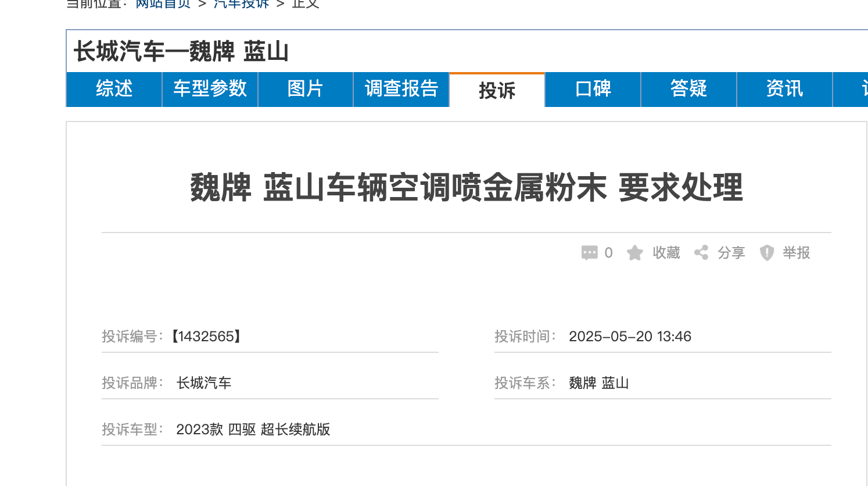The image size is (868, 486).
Task: Select the active 投诉 tab
Action: [497, 90]
